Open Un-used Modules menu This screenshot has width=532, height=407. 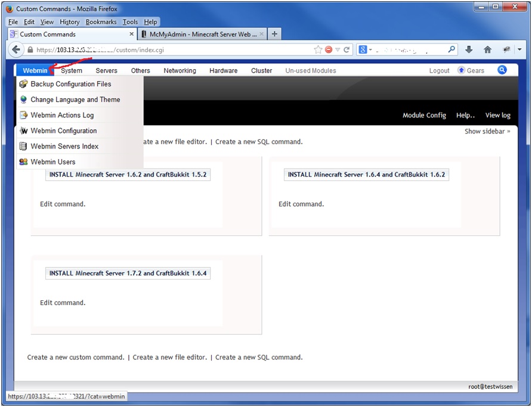311,70
